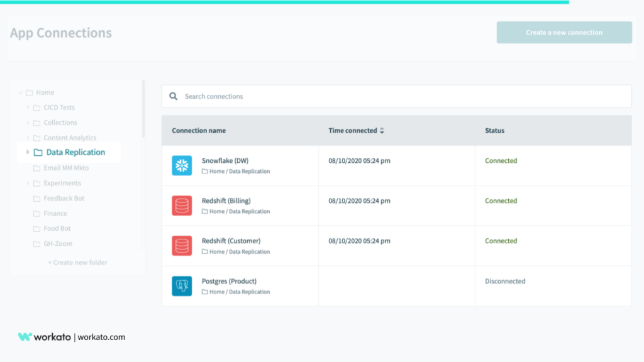Select the Redshift (Billing) database icon
644x362 pixels.
click(x=181, y=206)
